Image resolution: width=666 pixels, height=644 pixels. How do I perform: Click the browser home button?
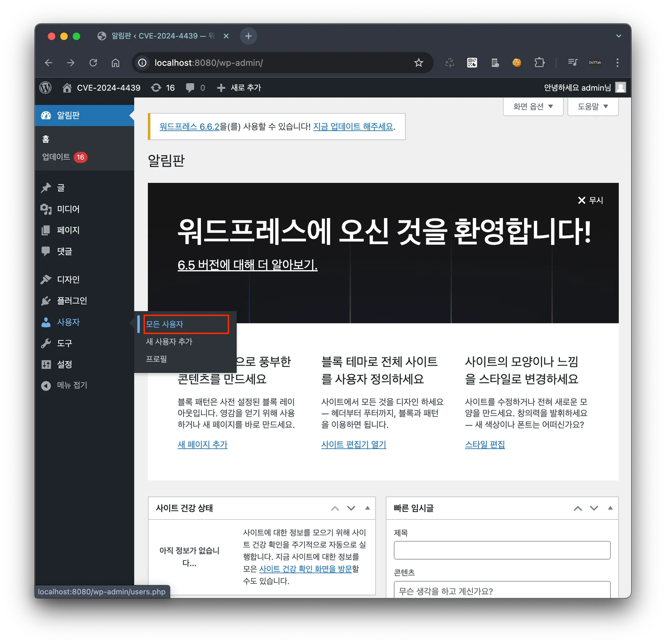tap(115, 63)
